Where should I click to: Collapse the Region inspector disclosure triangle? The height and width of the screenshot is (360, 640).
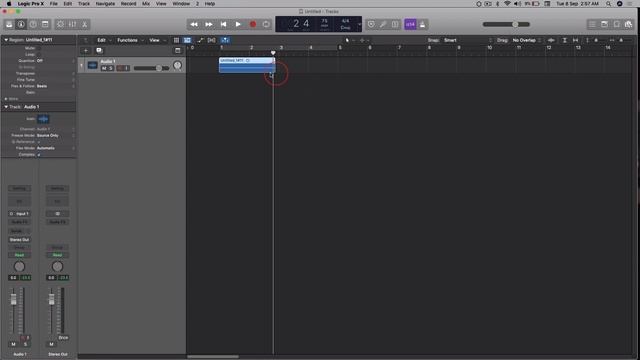6,40
